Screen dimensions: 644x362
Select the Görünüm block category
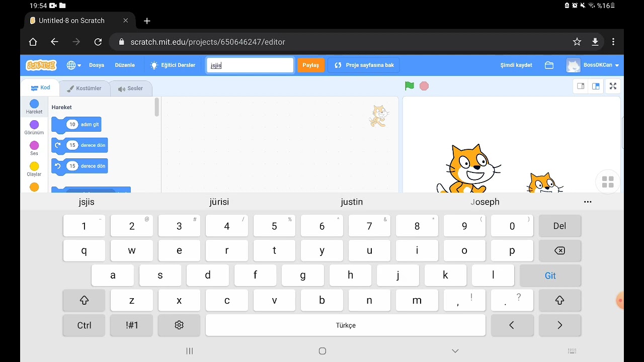(x=34, y=128)
